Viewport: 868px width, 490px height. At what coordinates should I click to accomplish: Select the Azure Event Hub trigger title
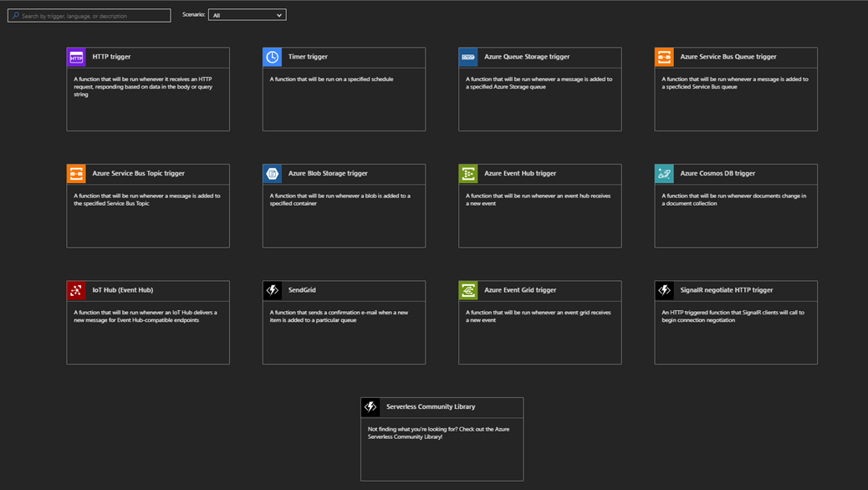tap(520, 173)
